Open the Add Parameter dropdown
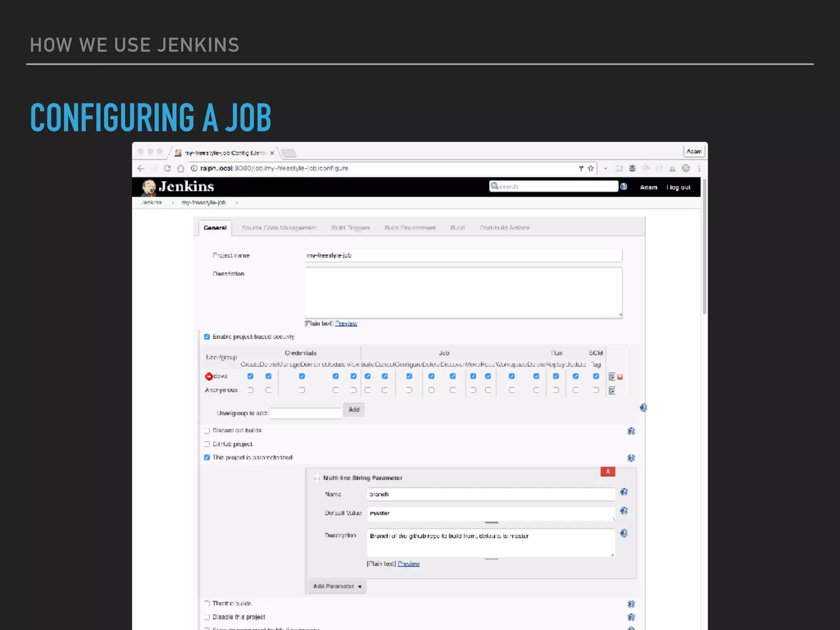The height and width of the screenshot is (630, 840). (x=337, y=587)
